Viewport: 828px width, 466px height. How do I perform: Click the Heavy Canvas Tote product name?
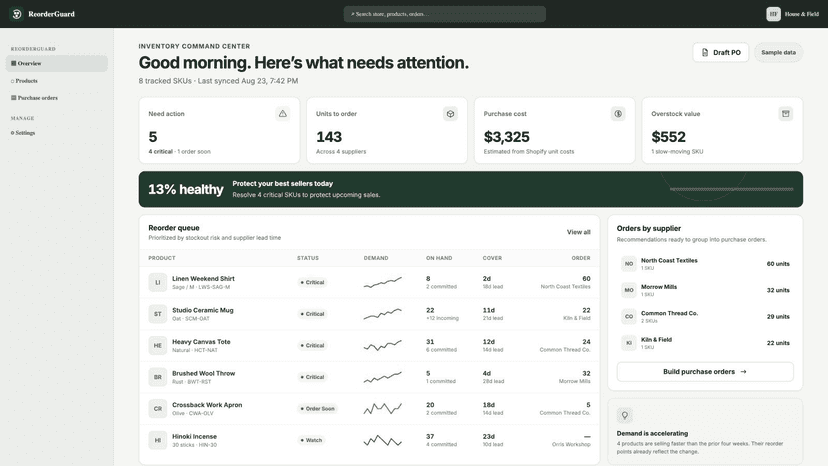[201, 342]
